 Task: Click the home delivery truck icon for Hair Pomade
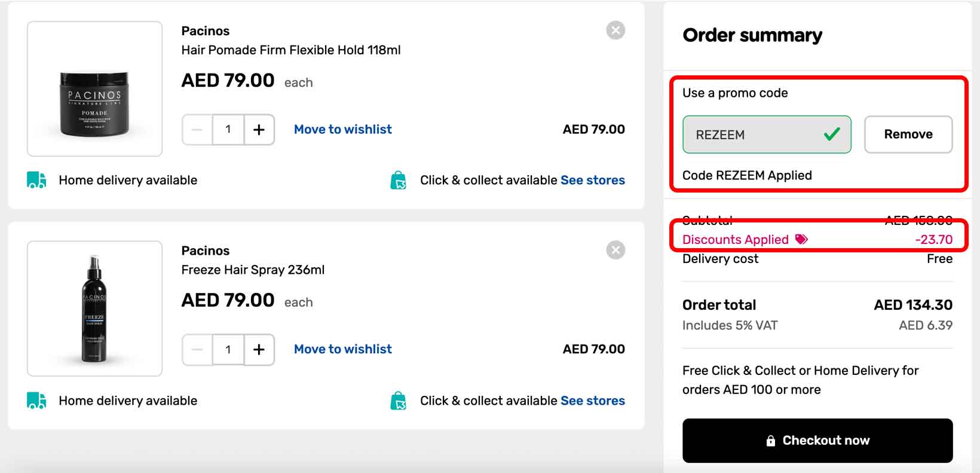tap(37, 179)
